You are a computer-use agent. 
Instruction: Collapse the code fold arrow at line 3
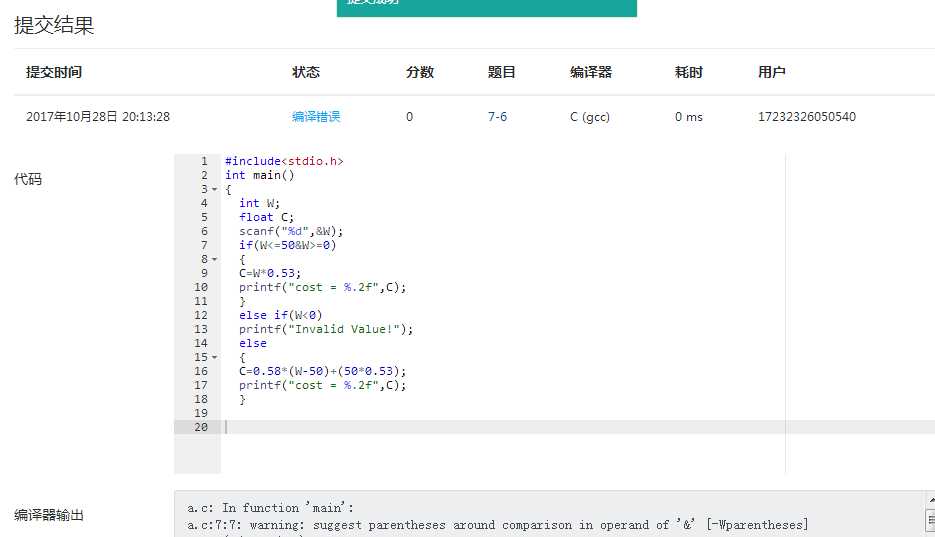215,190
